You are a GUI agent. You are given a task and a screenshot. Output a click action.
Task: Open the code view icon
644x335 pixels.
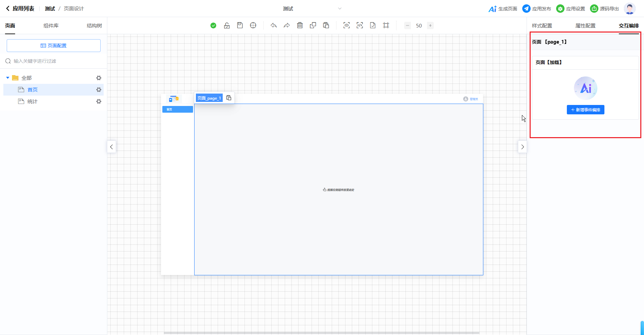click(x=360, y=25)
